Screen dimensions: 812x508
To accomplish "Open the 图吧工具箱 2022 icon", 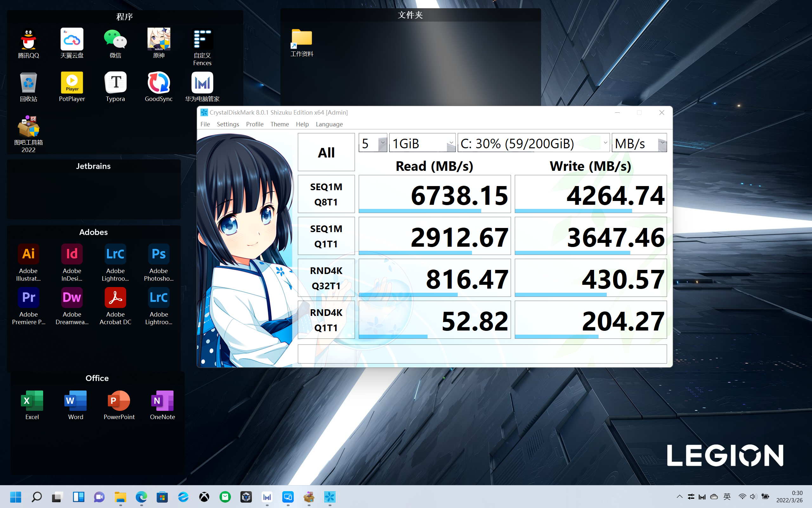I will (29, 134).
